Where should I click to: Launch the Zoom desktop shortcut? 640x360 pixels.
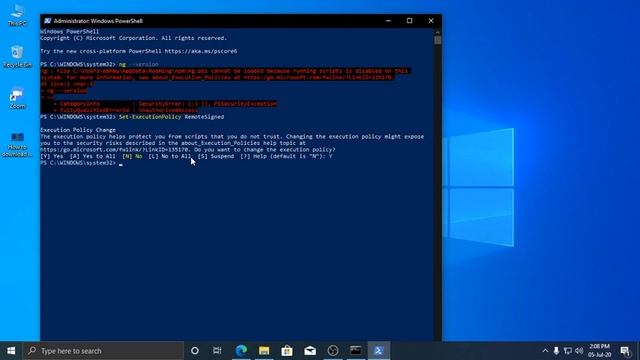17,98
